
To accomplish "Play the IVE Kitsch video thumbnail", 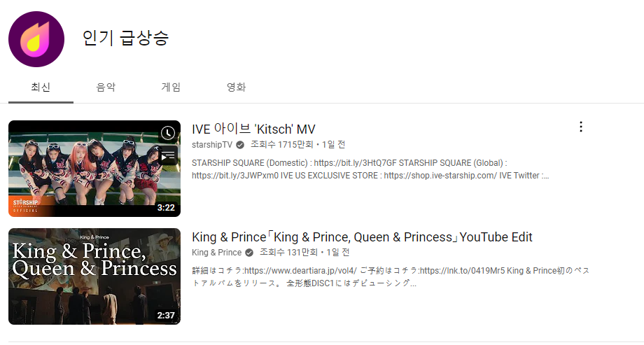I will click(x=94, y=169).
